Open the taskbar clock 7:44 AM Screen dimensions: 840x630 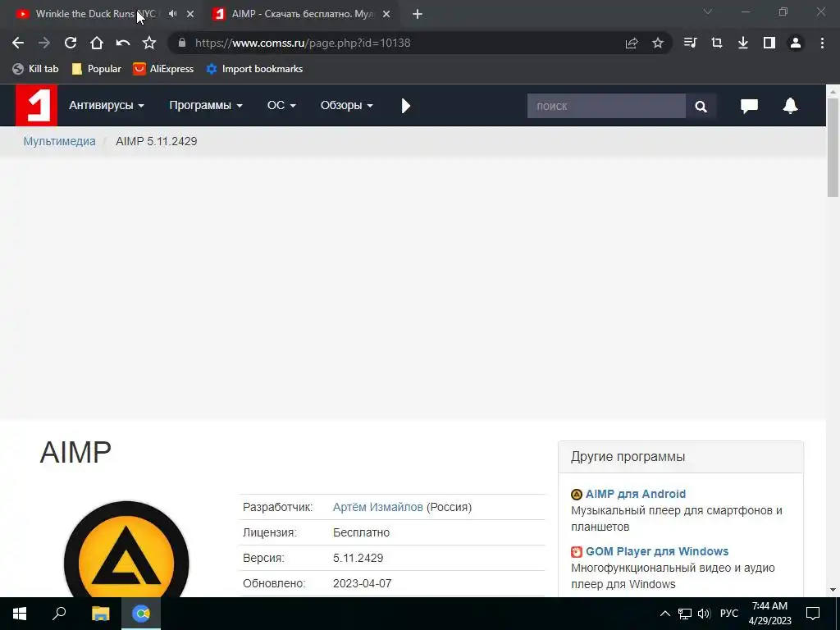[769, 614]
